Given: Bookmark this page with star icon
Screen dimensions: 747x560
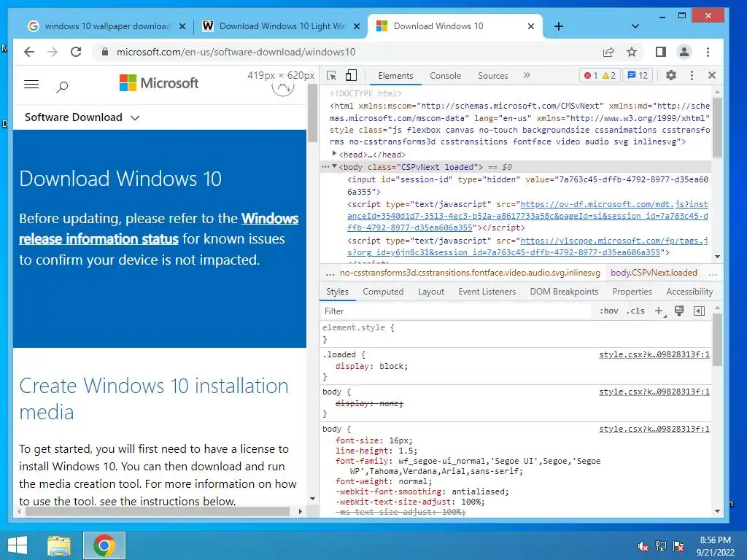Looking at the screenshot, I should click(632, 52).
